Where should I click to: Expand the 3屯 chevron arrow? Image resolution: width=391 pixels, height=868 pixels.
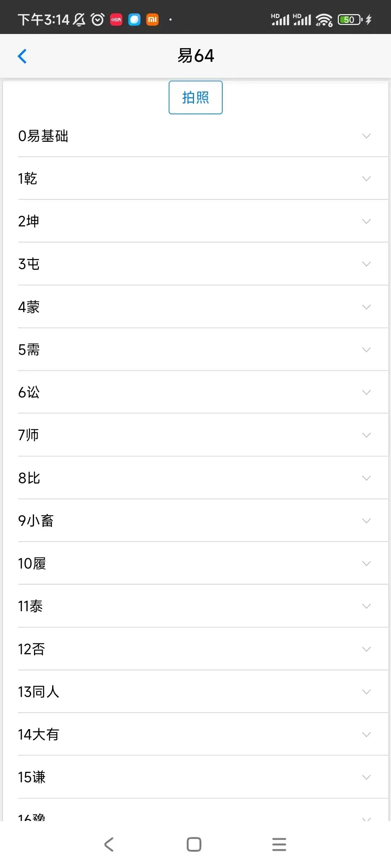[x=366, y=264]
